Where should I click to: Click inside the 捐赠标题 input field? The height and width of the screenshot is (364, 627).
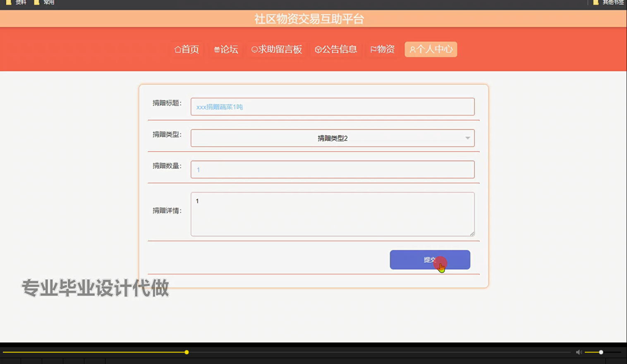point(333,106)
